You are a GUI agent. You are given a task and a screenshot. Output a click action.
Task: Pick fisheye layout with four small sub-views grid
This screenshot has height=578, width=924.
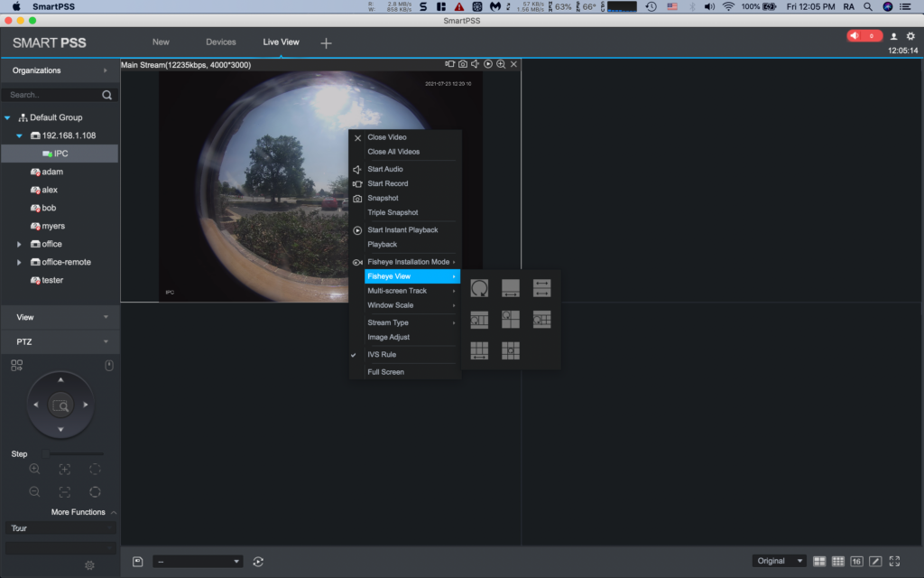[x=541, y=319]
